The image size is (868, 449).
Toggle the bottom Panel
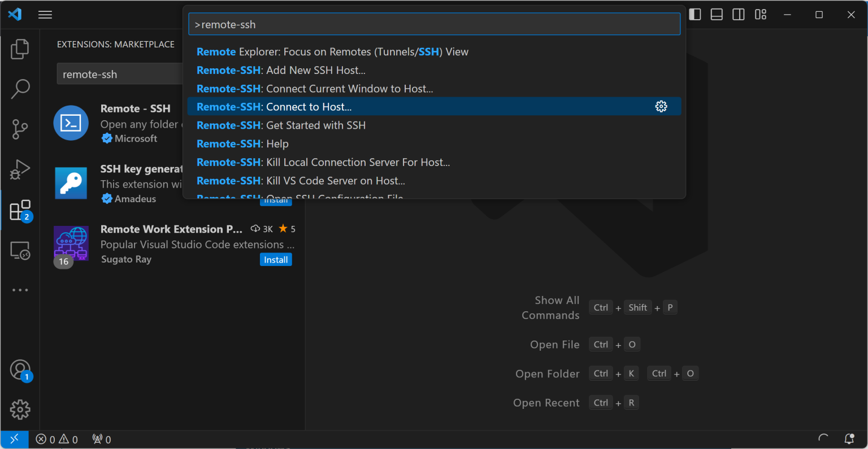(x=716, y=14)
